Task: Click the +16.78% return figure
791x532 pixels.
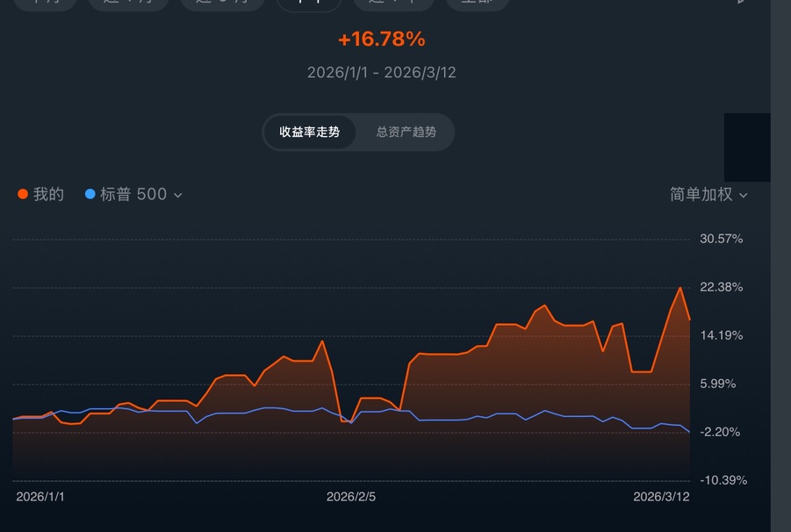Action: 381,40
